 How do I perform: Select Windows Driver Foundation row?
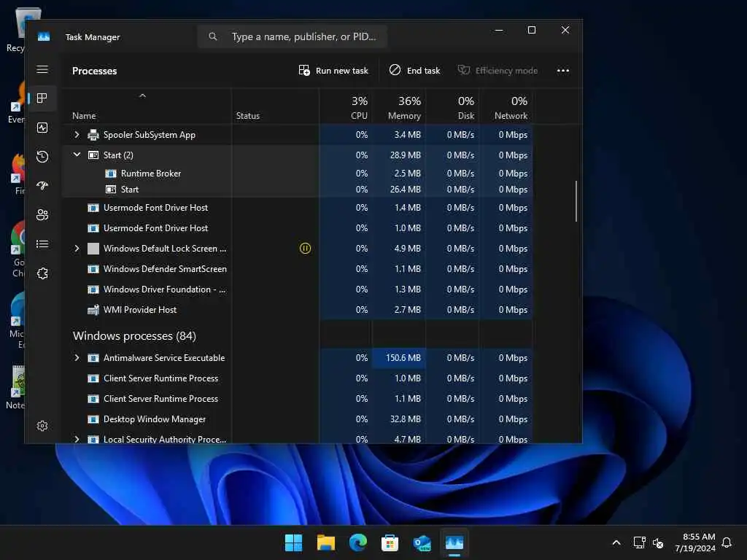click(x=298, y=289)
